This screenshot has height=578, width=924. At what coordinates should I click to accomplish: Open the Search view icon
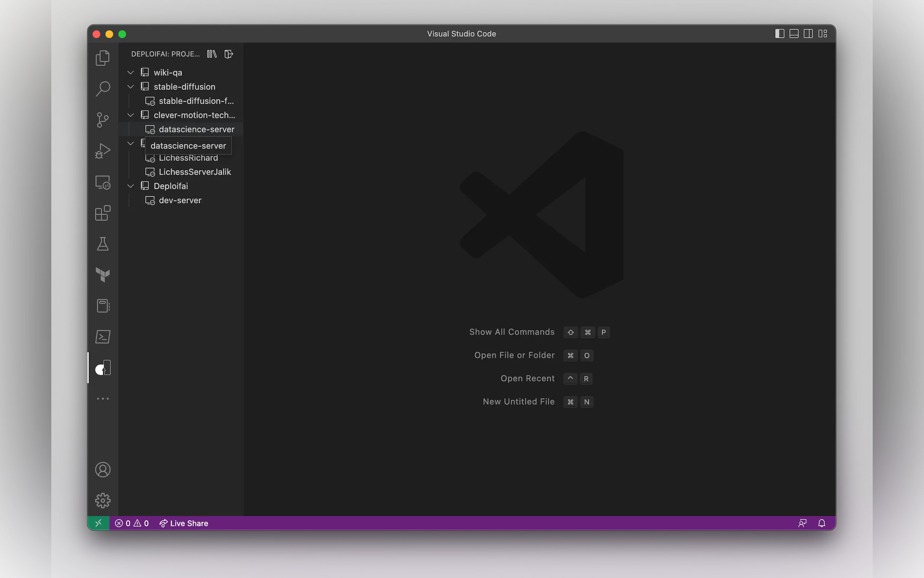click(x=102, y=89)
